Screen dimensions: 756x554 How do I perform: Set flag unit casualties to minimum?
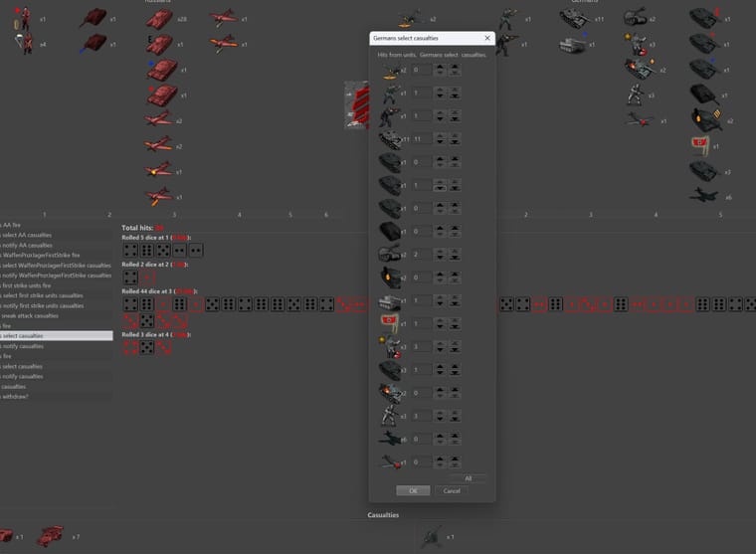(x=455, y=326)
